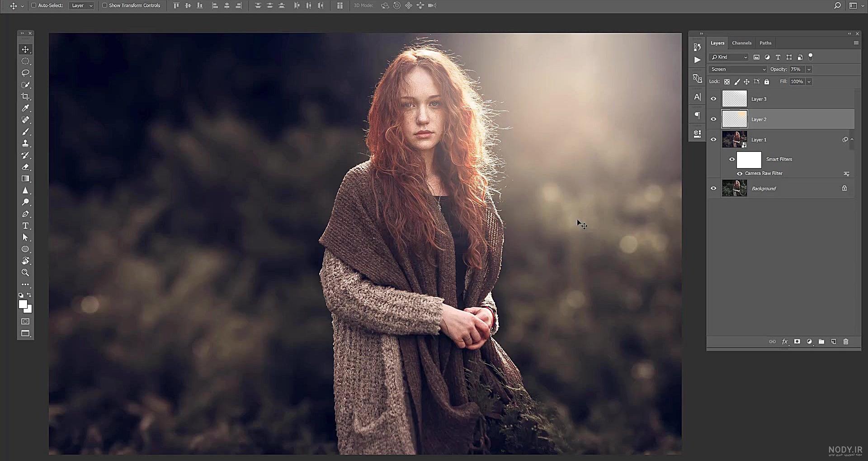Enable Show Transform Controls checkbox

(x=104, y=5)
